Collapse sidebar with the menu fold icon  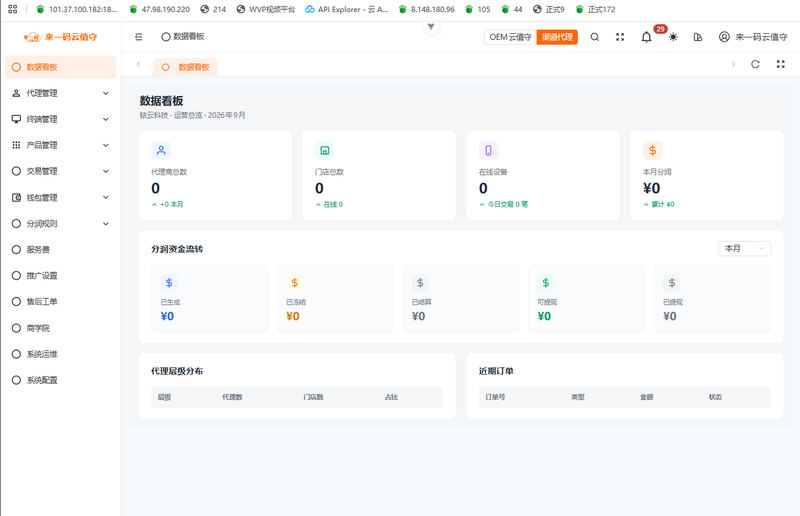tap(139, 37)
